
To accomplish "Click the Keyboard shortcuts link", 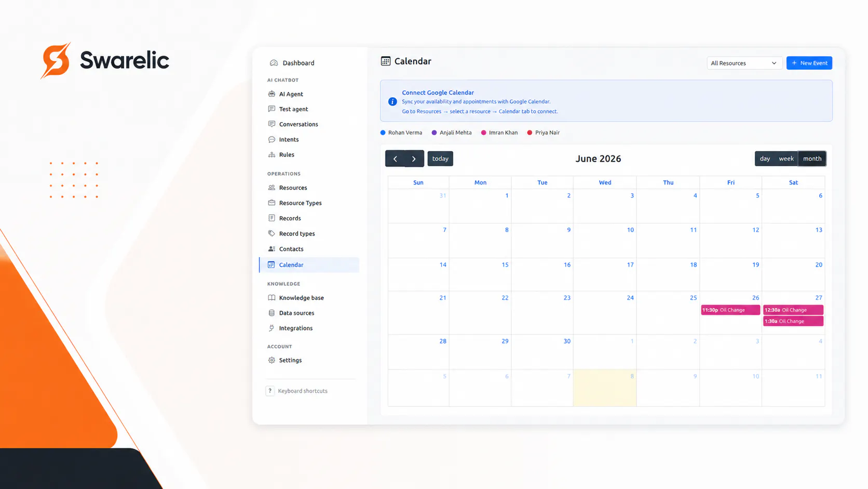I will pos(303,391).
